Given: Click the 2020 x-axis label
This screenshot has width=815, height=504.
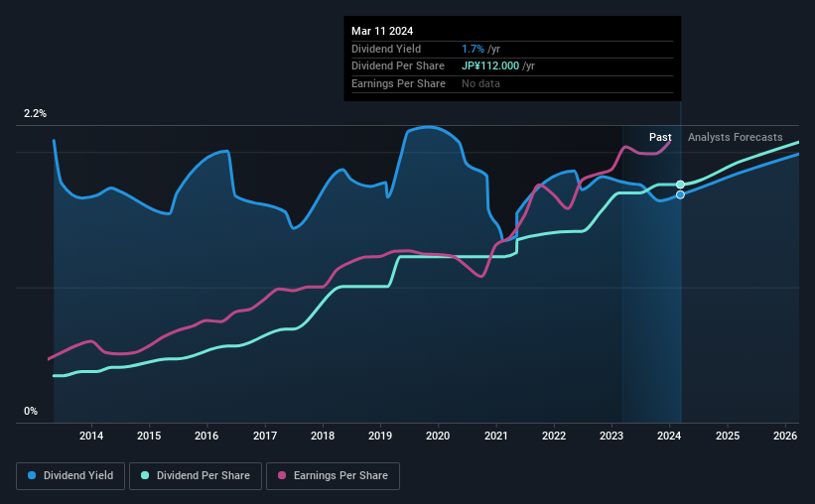Looking at the screenshot, I should point(438,436).
